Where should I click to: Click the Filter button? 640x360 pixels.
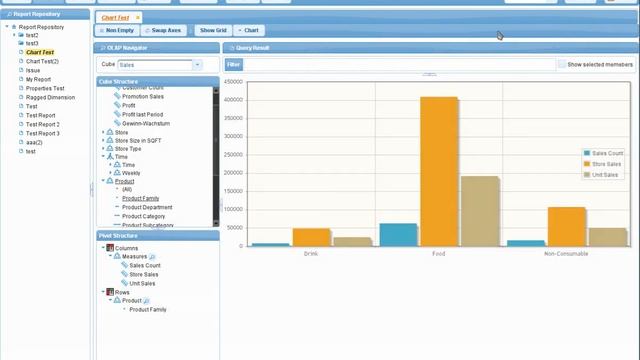tap(233, 64)
